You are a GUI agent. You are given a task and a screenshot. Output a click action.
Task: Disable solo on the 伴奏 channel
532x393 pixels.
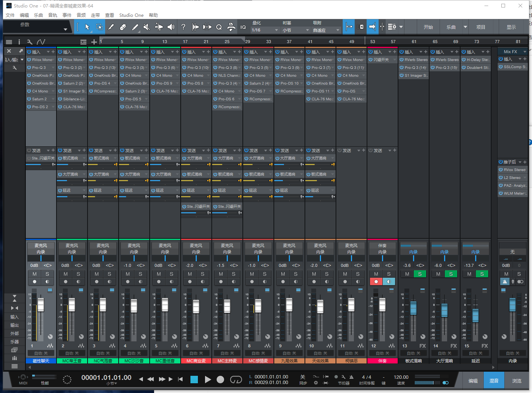click(x=389, y=274)
